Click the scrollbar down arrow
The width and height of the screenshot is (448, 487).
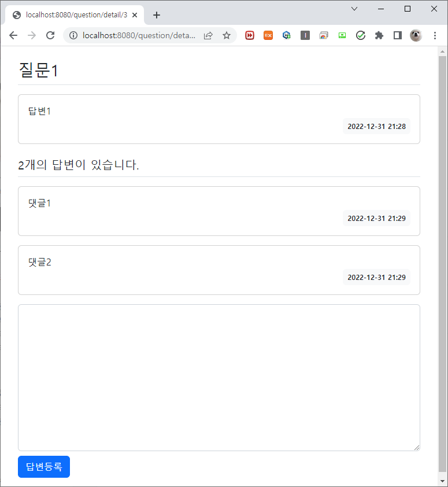442,481
